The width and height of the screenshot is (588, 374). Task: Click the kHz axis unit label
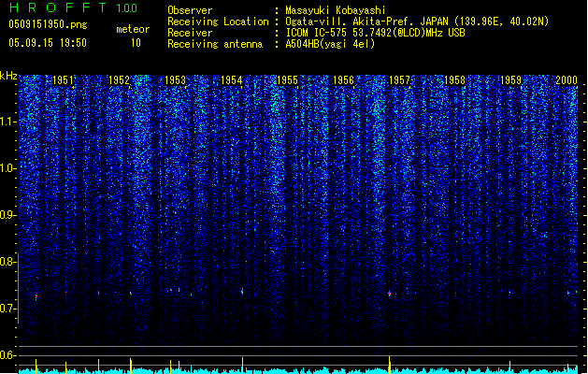pos(8,76)
